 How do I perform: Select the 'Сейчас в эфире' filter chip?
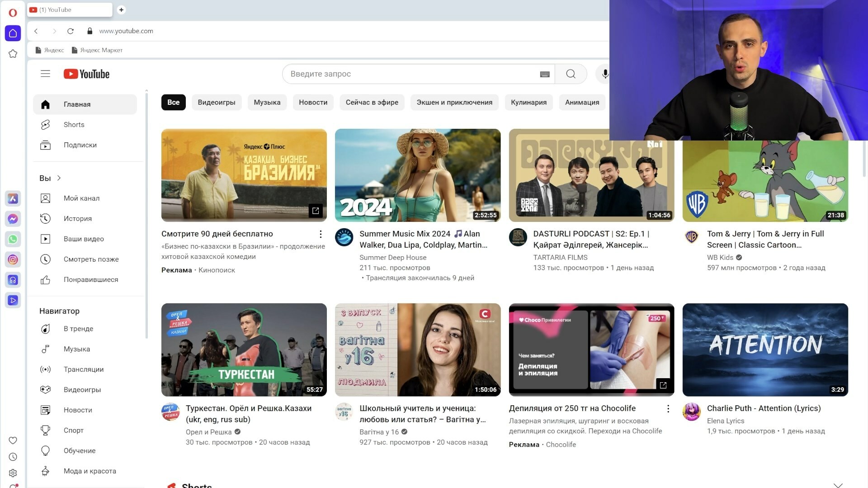coord(372,103)
